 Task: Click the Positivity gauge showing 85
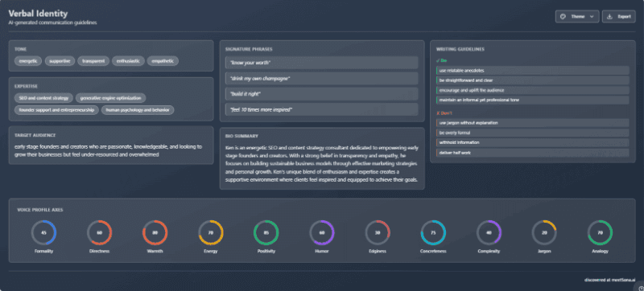pos(266,232)
